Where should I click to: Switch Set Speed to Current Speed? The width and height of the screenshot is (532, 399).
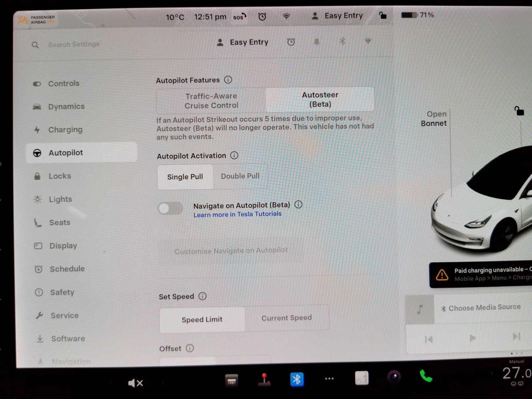(x=287, y=318)
